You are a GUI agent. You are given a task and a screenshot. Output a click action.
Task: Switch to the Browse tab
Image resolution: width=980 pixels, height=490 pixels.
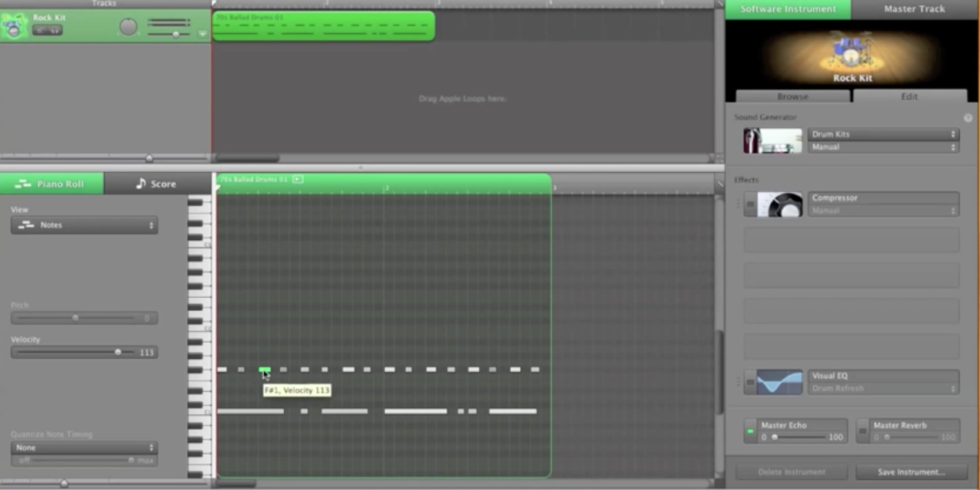(792, 96)
